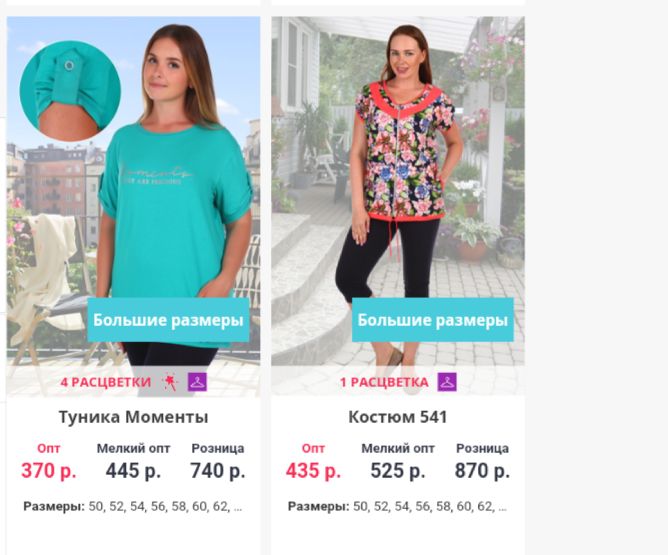
Task: Open the Туника Моменты title link
Action: (133, 417)
